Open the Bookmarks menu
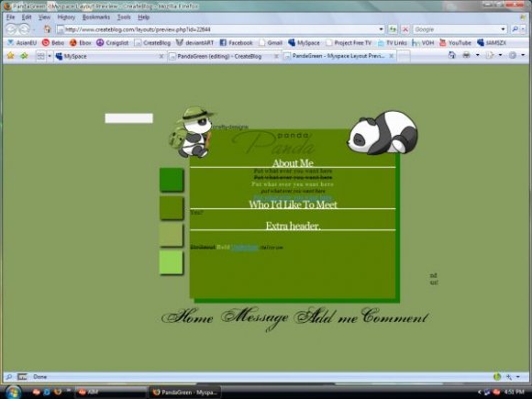The width and height of the screenshot is (532, 399). [x=96, y=17]
